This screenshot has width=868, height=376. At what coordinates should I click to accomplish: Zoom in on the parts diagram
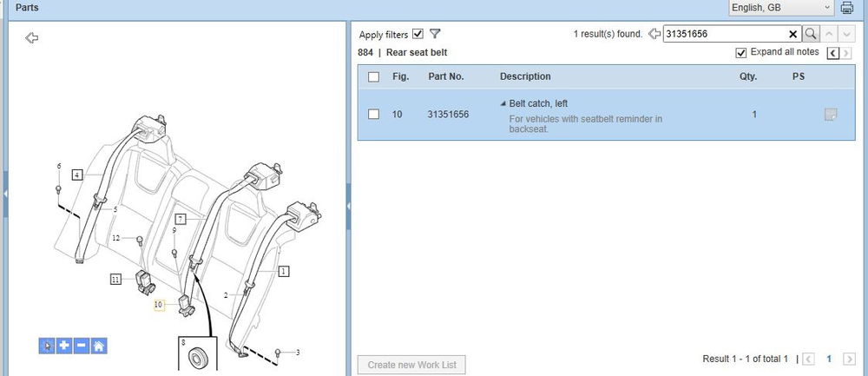64,346
